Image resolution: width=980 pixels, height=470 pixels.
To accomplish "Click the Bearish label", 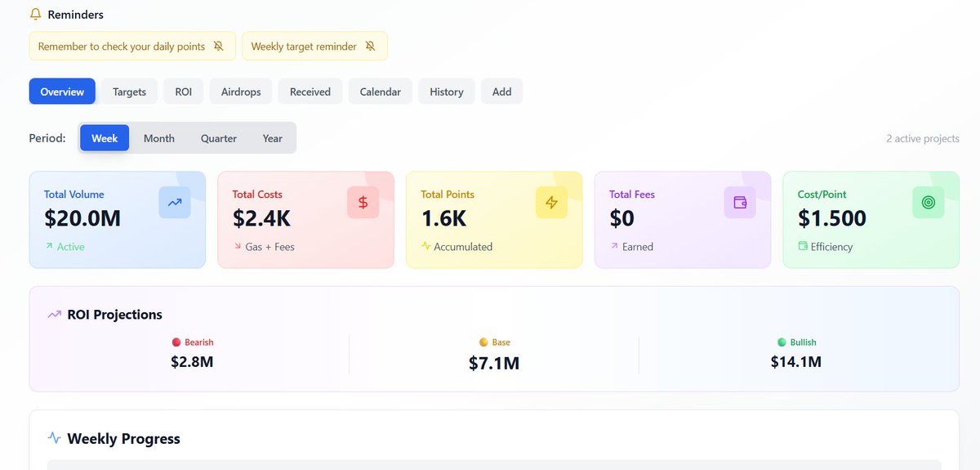I will coord(199,342).
